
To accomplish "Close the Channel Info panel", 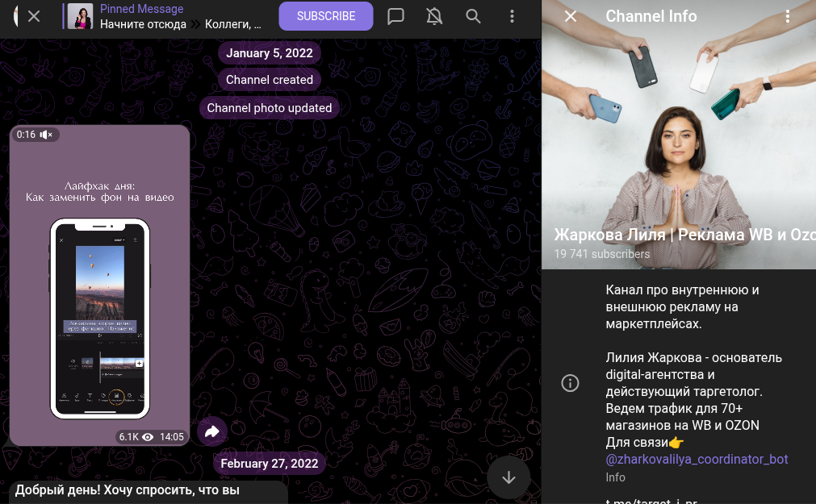I will tap(571, 16).
